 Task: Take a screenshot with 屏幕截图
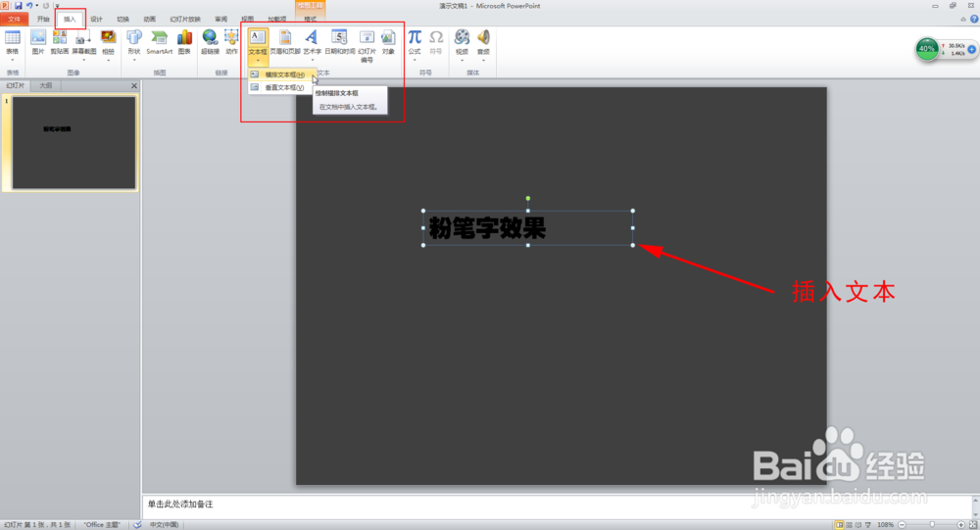(x=83, y=42)
